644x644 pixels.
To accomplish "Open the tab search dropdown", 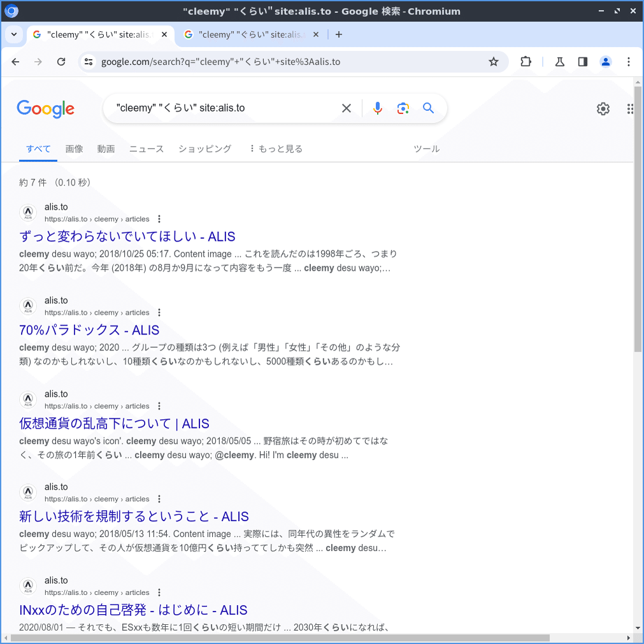I will tap(14, 34).
